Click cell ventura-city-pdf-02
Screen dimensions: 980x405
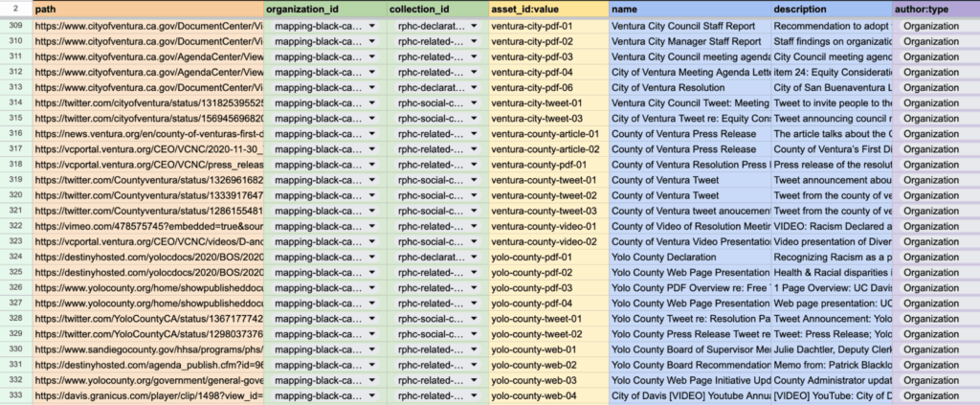tap(548, 41)
